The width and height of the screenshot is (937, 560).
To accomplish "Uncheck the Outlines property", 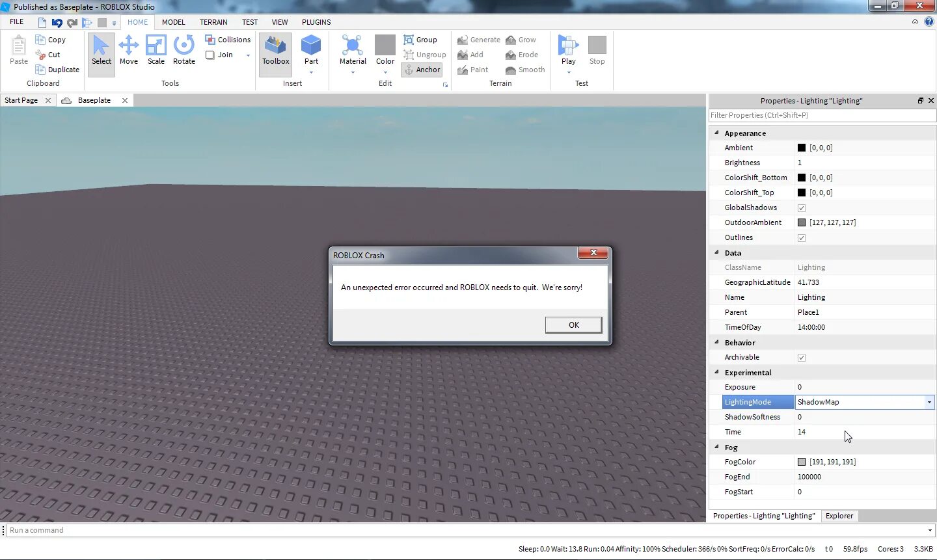I will coord(802,238).
